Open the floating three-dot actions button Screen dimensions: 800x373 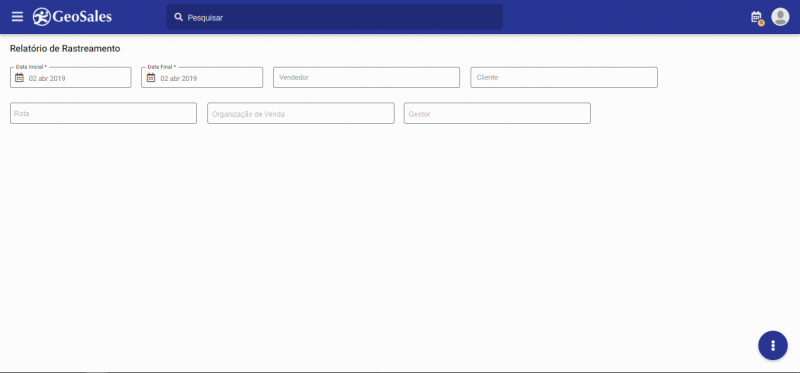(x=773, y=345)
